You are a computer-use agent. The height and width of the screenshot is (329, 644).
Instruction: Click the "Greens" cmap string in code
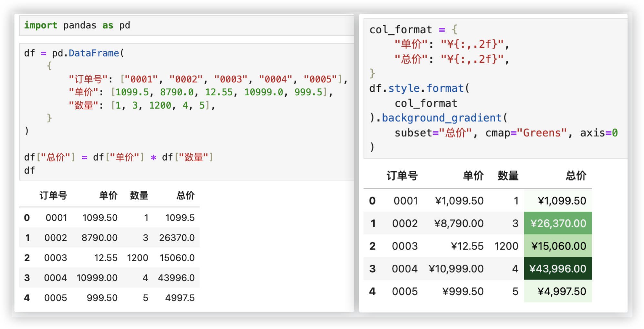tap(542, 133)
